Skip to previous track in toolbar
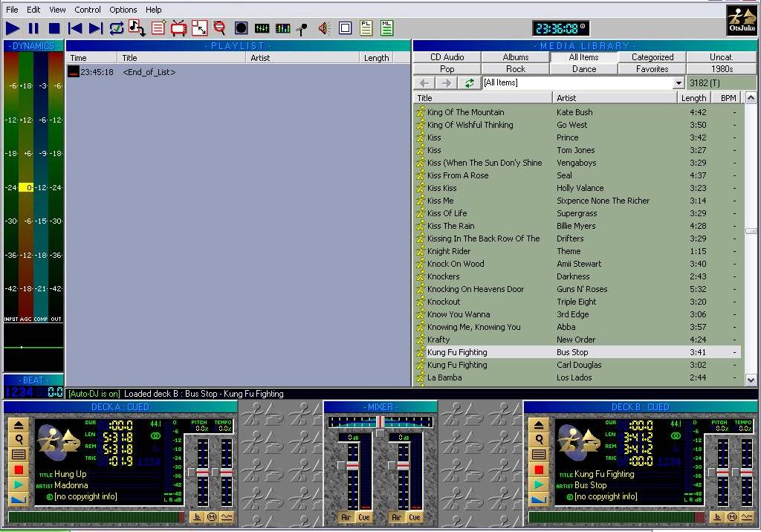Image resolution: width=761 pixels, height=532 pixels. [75, 29]
